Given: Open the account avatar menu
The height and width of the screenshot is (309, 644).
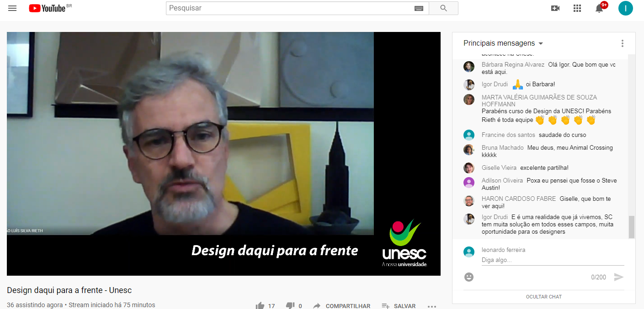Looking at the screenshot, I should [x=625, y=8].
